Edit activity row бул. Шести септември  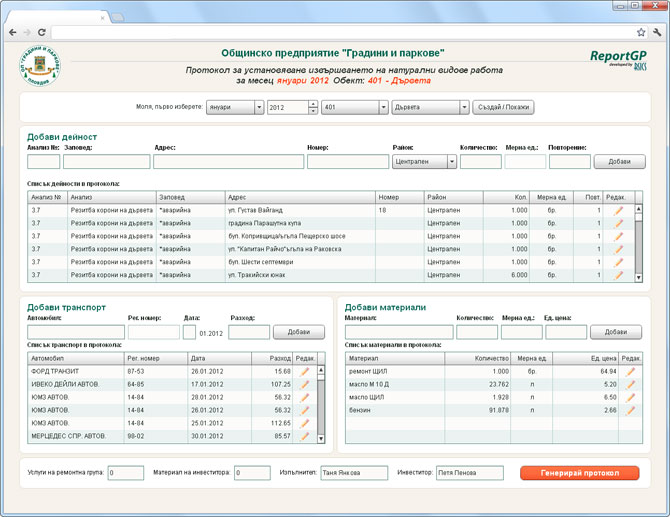click(x=618, y=262)
